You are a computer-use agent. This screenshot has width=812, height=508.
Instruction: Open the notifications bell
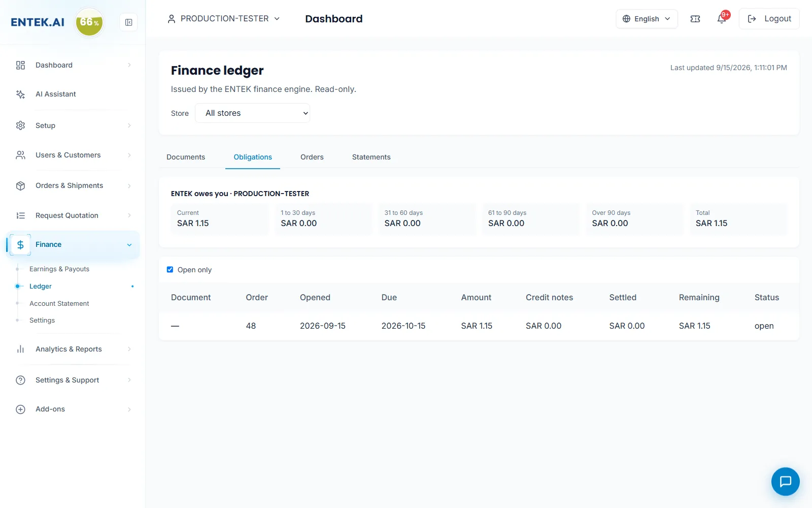point(722,19)
